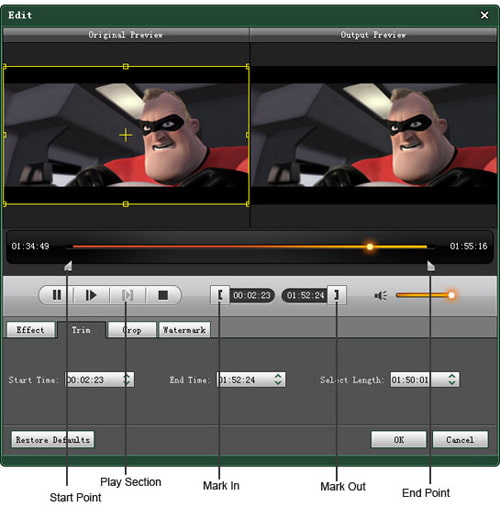Click the bottom-left crop corner handle
Image resolution: width=500 pixels, height=507 pixels.
[4, 204]
